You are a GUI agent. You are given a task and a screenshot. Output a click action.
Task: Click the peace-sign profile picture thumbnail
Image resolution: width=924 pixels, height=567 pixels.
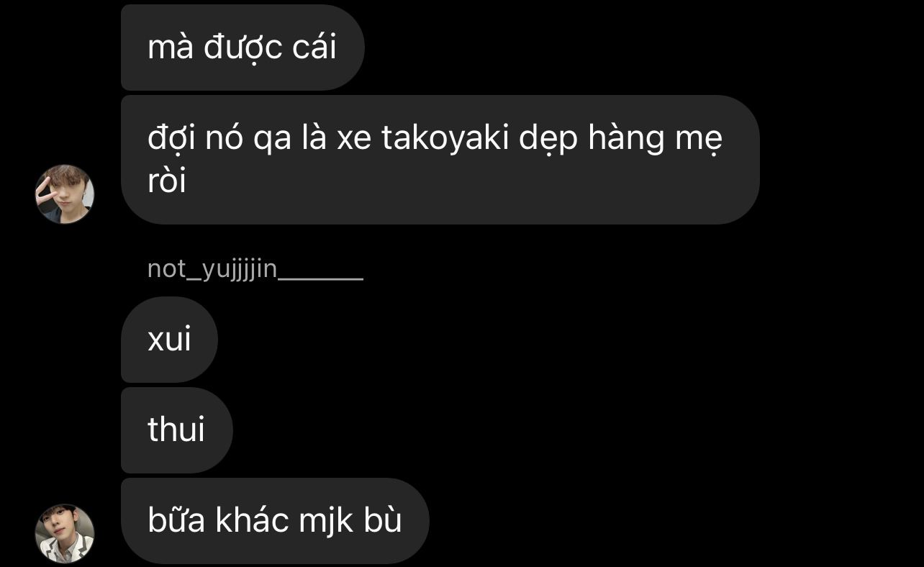[65, 194]
